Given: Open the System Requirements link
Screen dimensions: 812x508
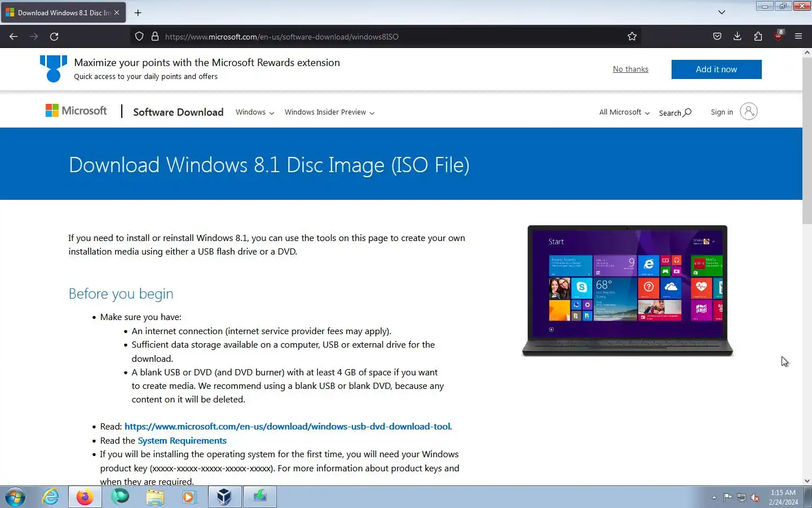Looking at the screenshot, I should tap(182, 441).
